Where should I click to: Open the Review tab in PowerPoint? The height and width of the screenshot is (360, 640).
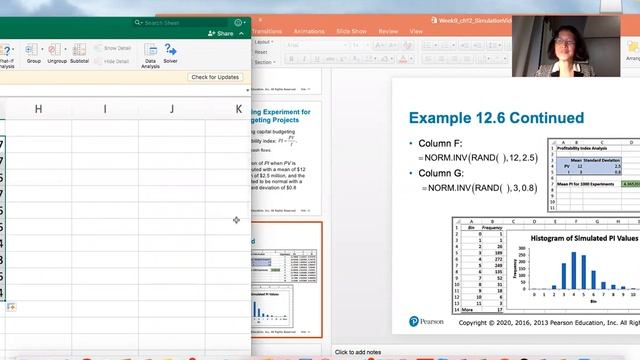(388, 31)
